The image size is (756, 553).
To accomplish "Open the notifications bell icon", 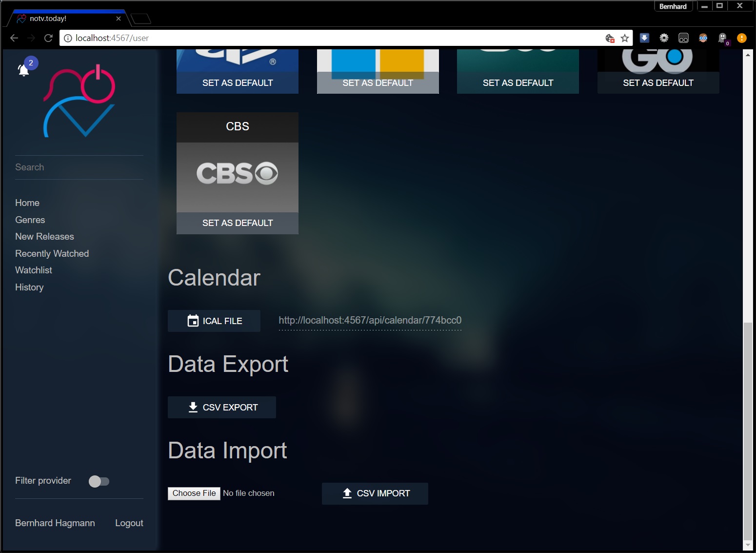I will coord(23,70).
